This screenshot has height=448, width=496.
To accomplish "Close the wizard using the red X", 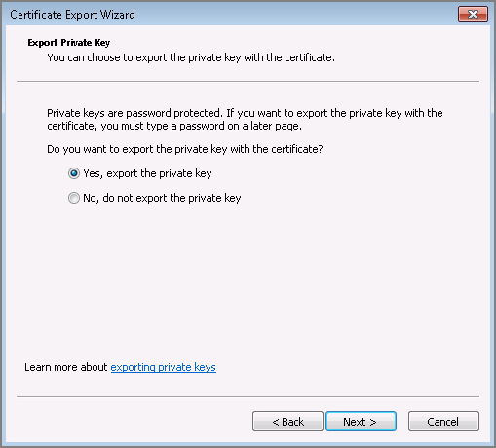I will (473, 15).
